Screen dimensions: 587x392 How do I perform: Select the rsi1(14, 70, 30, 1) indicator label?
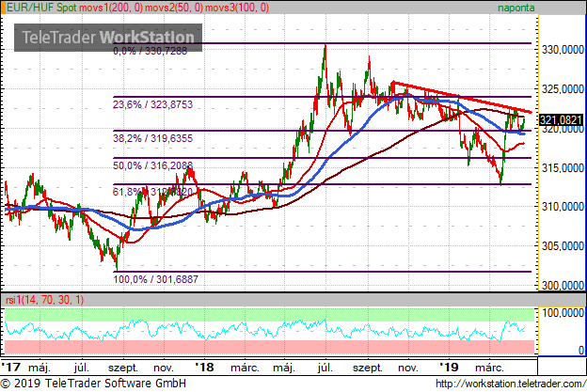tap(44, 300)
